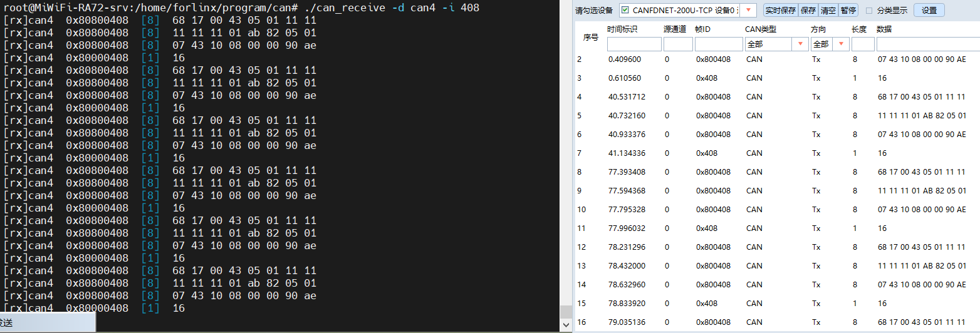
Task: Select the row with timestamp 77.393408
Action: click(777, 172)
